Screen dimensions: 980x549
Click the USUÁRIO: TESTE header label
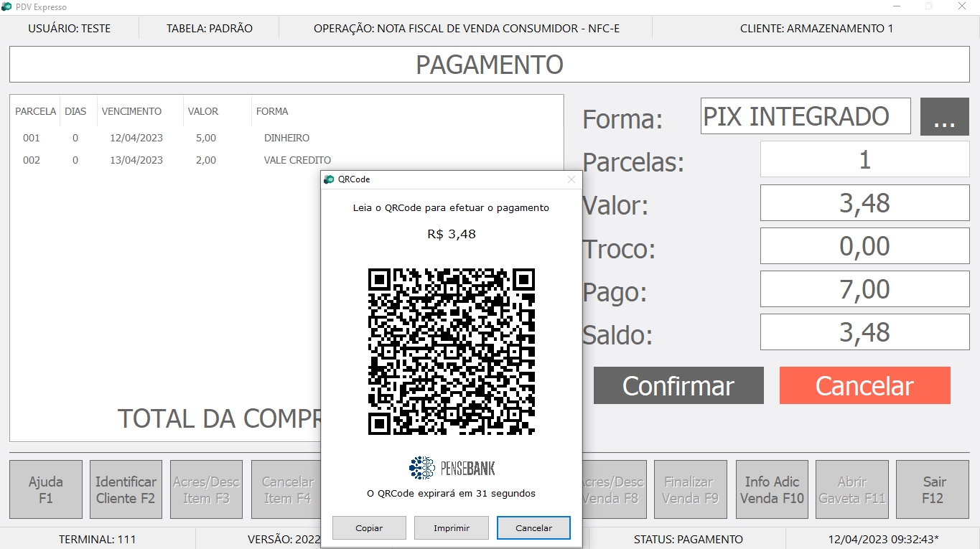[x=70, y=29]
